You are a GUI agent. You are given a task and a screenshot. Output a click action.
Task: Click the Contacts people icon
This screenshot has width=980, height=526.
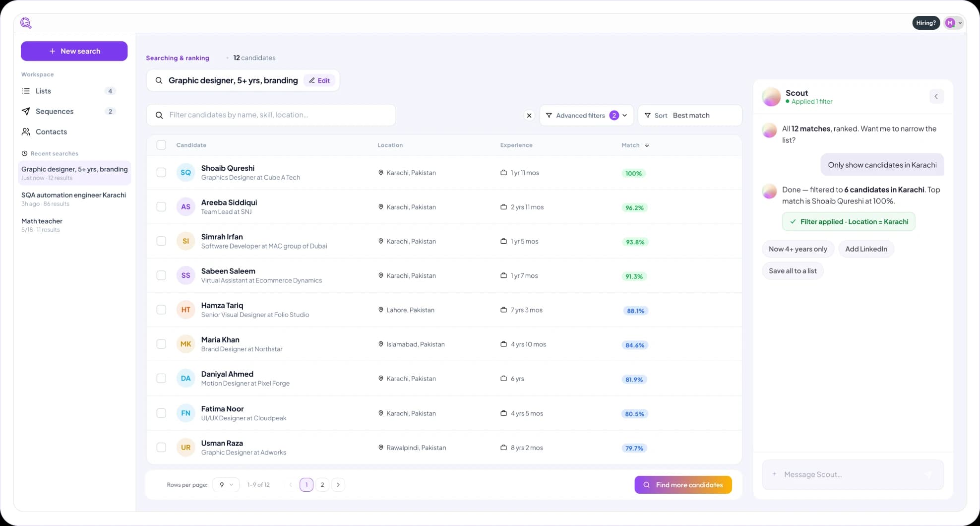point(26,131)
